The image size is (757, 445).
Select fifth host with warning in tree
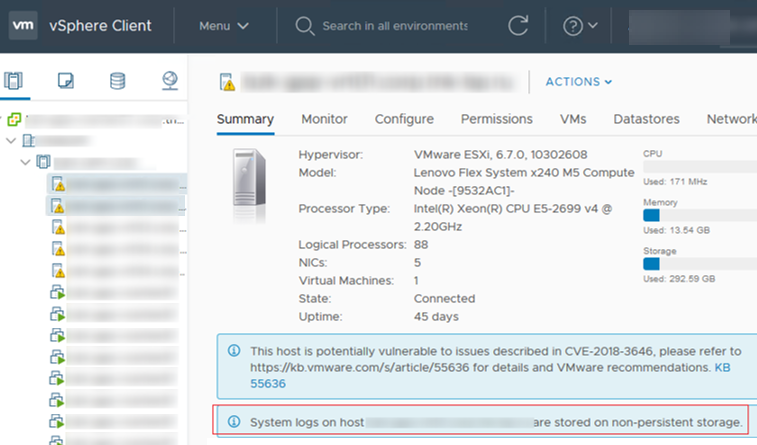coord(118,271)
